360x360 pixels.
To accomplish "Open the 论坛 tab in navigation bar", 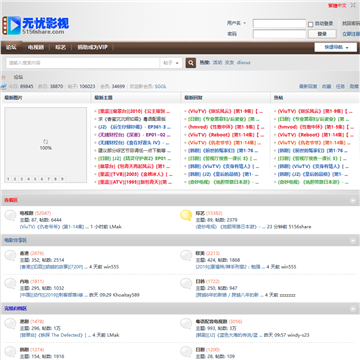I will click(x=11, y=47).
